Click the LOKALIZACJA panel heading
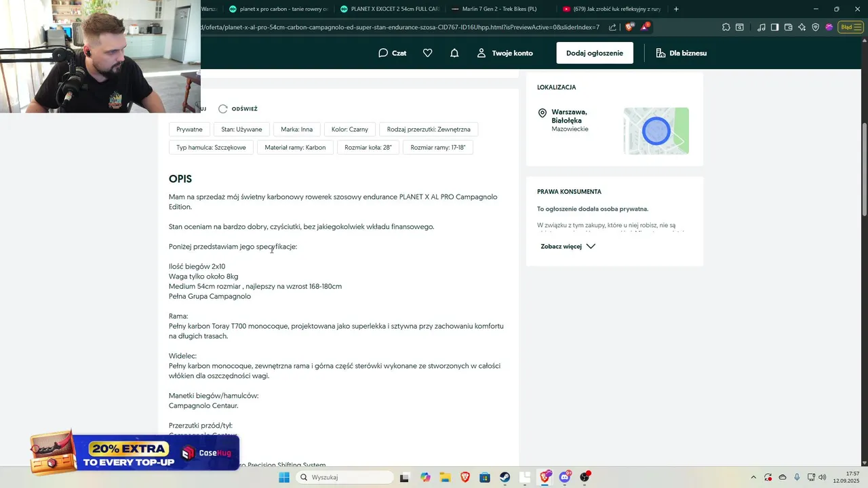 (557, 87)
